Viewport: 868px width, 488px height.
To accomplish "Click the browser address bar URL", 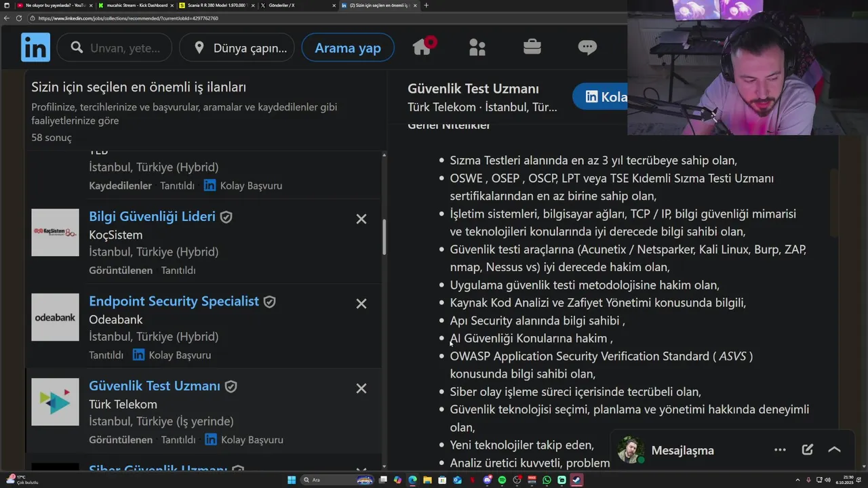I will (x=128, y=18).
